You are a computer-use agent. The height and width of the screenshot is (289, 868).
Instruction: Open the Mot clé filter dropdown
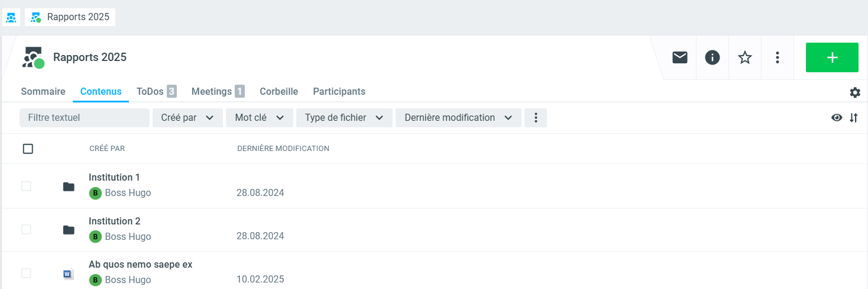pyautogui.click(x=259, y=118)
